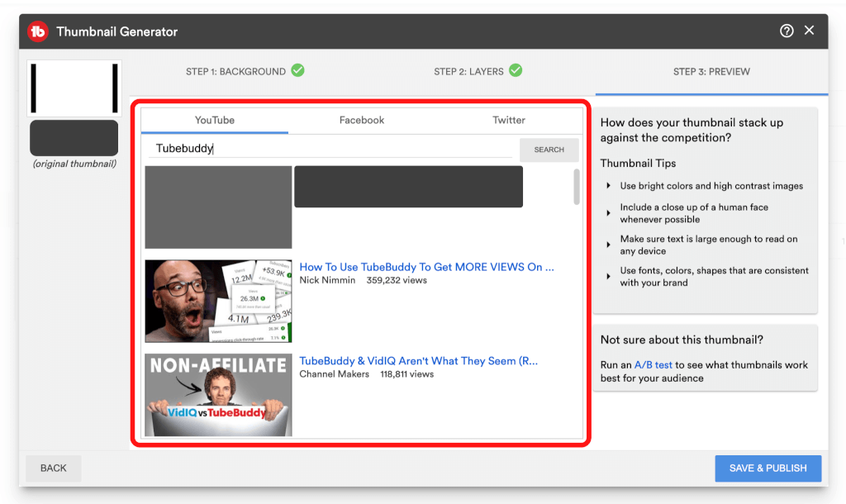Click the Step 2 Layers green checkmark

click(516, 70)
